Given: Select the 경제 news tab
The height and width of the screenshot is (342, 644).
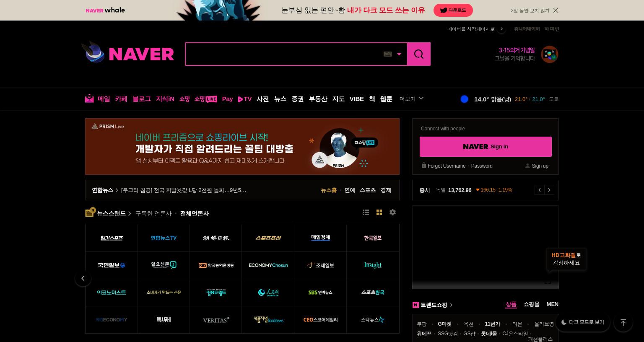Looking at the screenshot, I should click(x=386, y=190).
